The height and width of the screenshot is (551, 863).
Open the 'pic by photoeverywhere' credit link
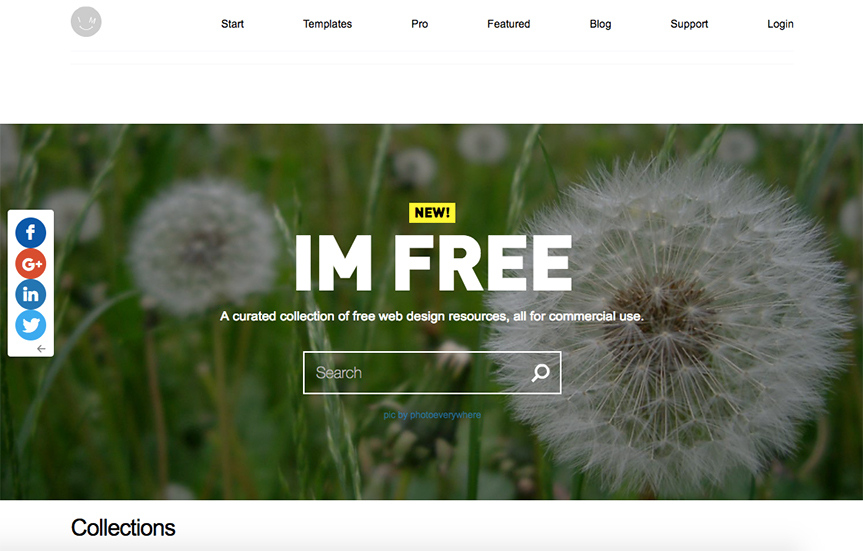click(x=432, y=415)
